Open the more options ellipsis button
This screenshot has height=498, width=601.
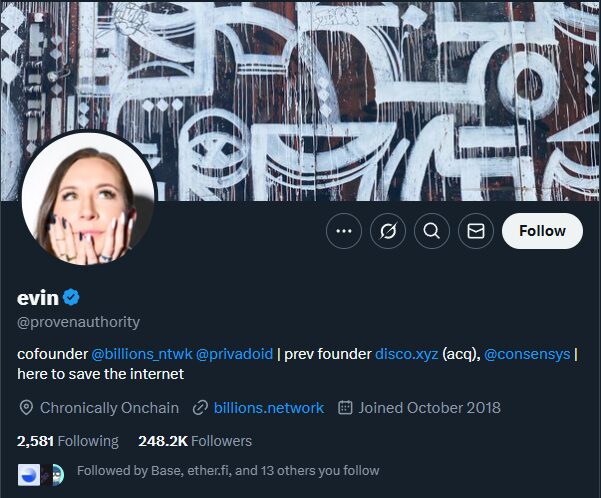344,231
